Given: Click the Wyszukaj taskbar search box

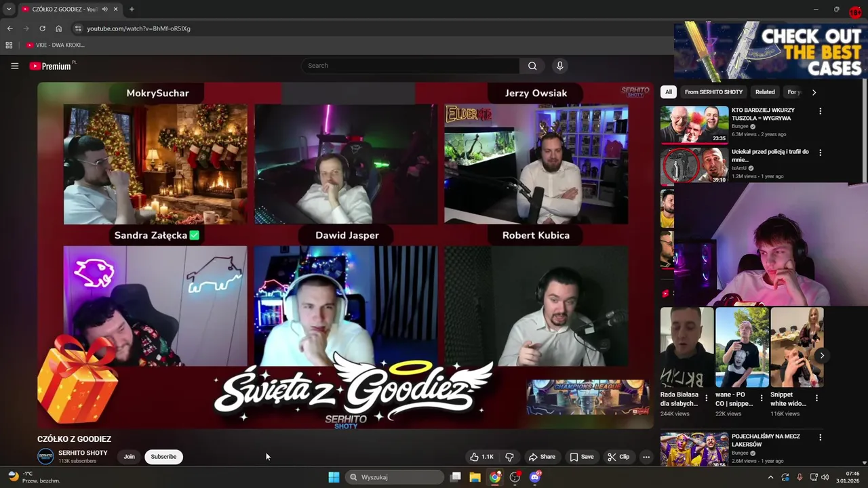Looking at the screenshot, I should coord(395,477).
